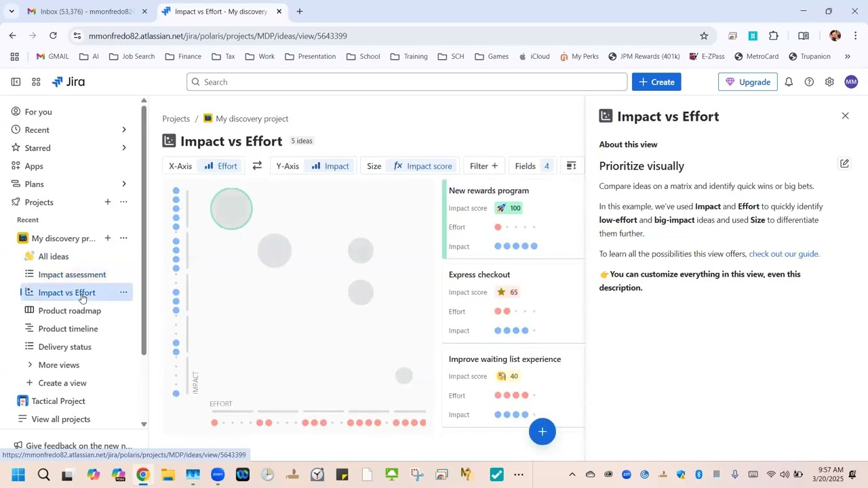
Task: Open the Fields 4 selector
Action: 532,166
